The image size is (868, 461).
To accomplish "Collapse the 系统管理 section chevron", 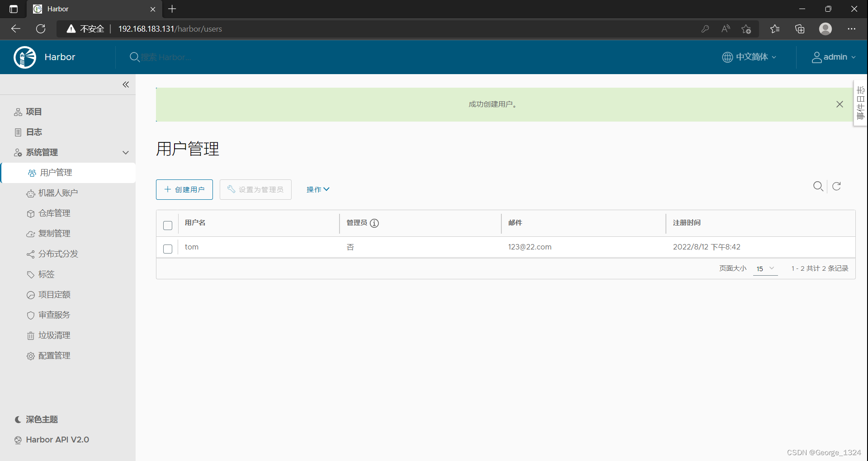I will click(126, 153).
